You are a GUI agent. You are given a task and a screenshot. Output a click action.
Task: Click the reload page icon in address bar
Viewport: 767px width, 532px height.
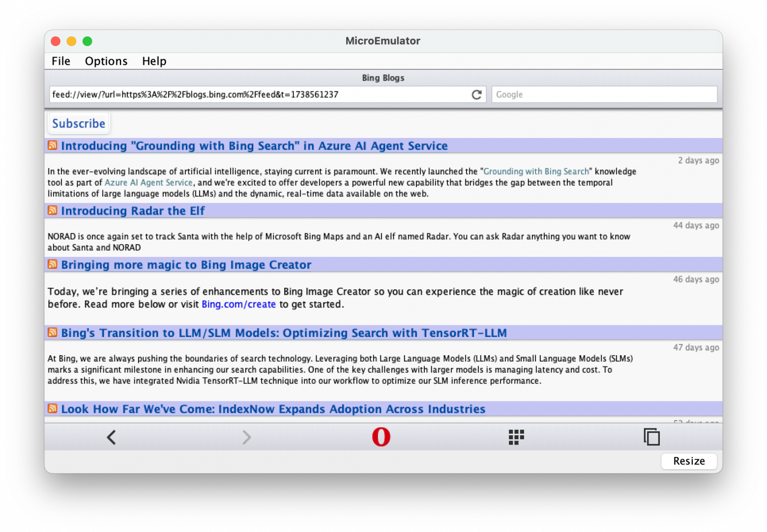476,95
